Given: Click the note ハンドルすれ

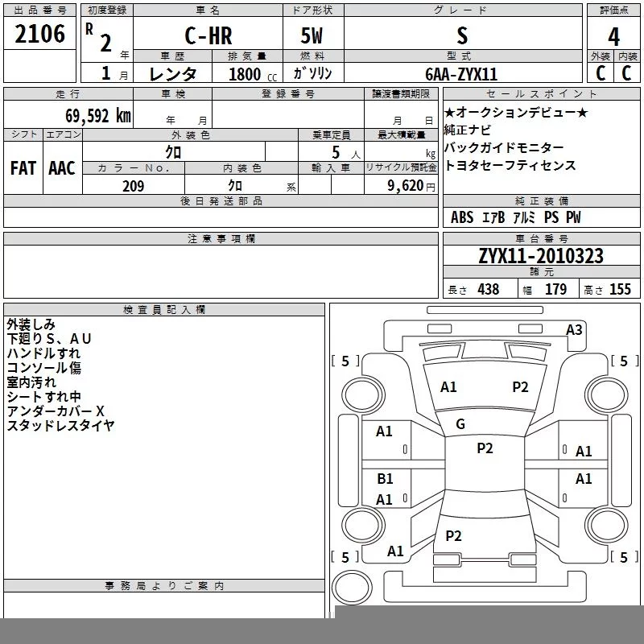Looking at the screenshot, I should point(43,353).
